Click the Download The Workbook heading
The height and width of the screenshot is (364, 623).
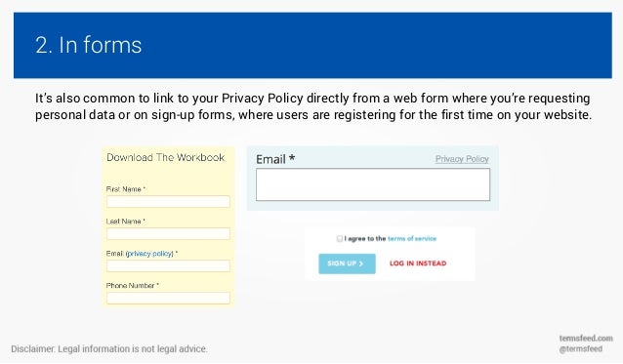166,157
